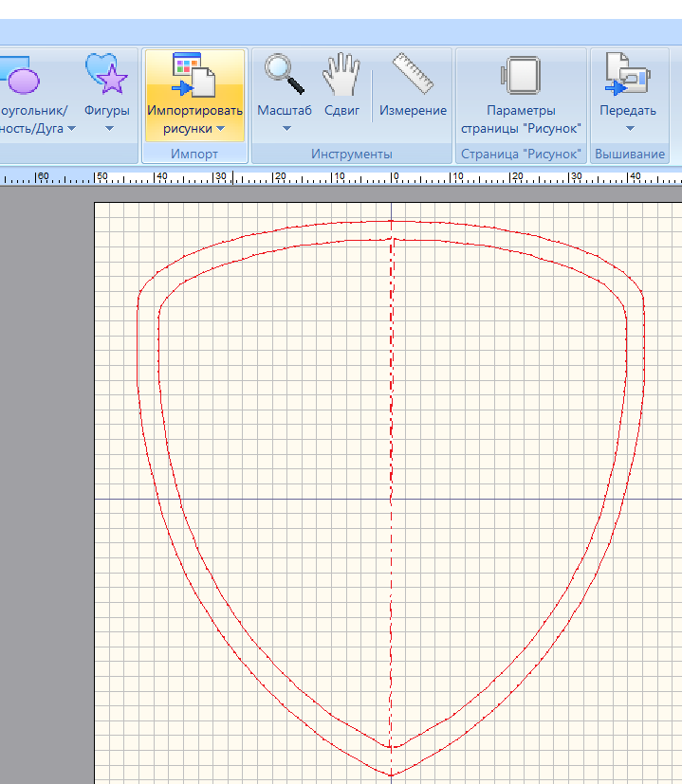Expand the Прямоугольник/Окружность/Дуга dropdown arrow
Screen dimensions: 682x784
[x=72, y=129]
